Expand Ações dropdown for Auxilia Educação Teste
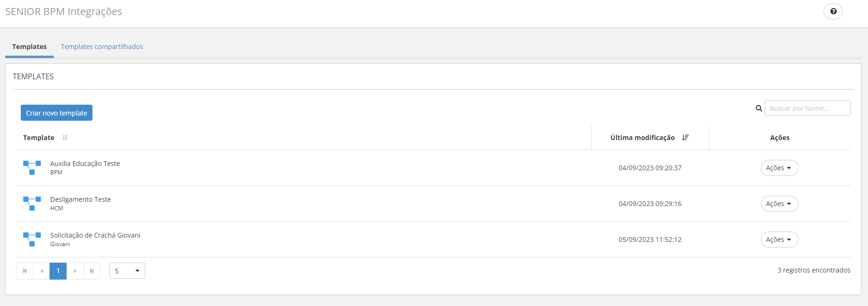868x306 pixels. click(x=779, y=168)
